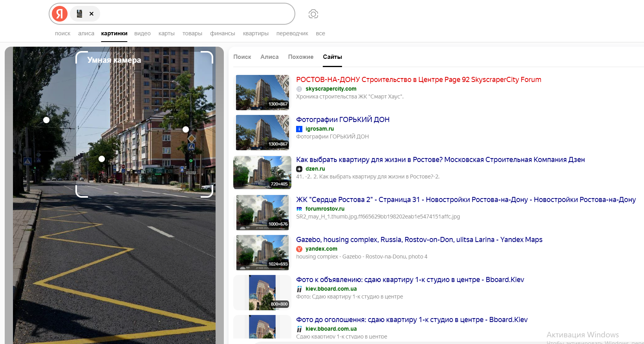
Task: Remove the uploaded image chip with X
Action: [x=91, y=14]
